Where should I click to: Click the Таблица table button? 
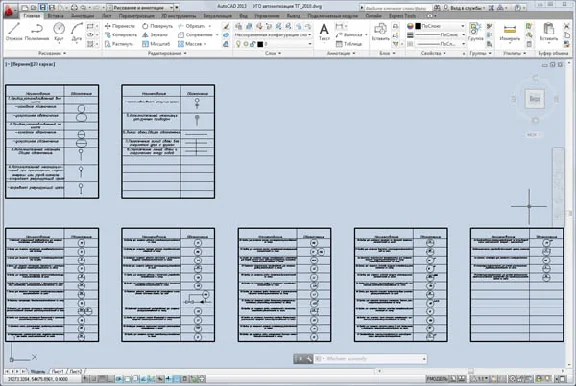click(349, 44)
